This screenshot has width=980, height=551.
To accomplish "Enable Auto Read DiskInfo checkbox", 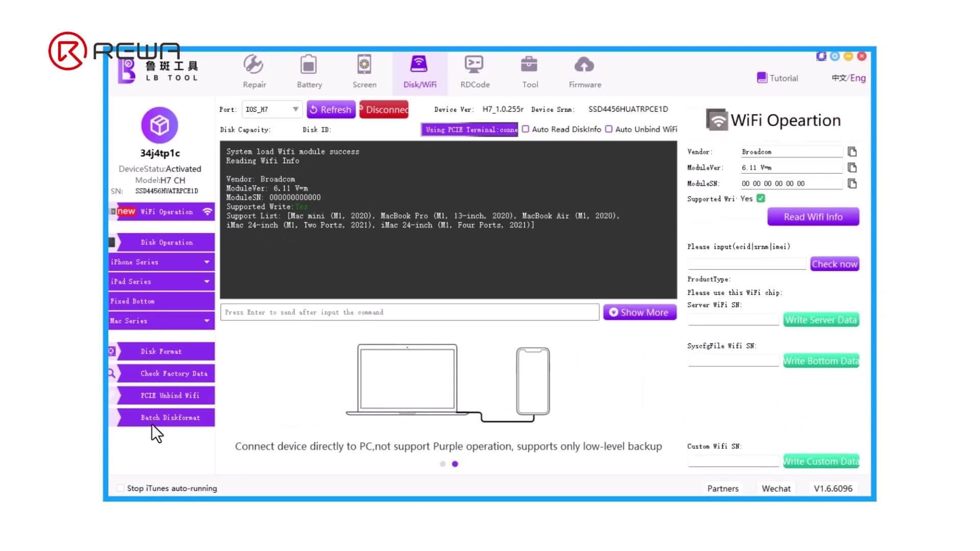I will (525, 129).
